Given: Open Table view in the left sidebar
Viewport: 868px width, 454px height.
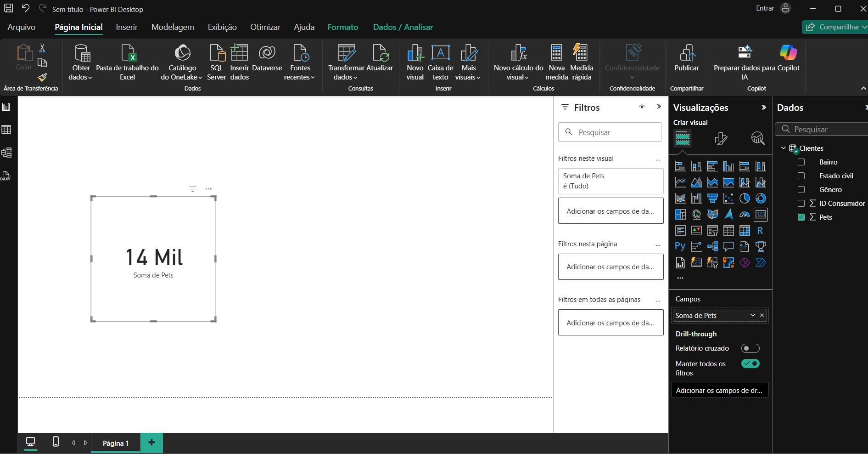Looking at the screenshot, I should (6, 130).
